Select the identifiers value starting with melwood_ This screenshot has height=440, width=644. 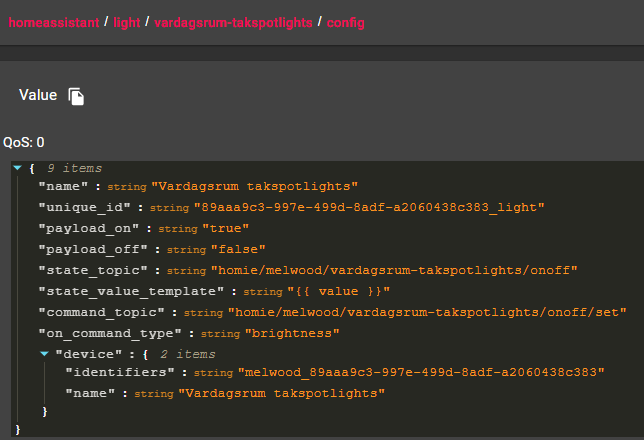pos(421,373)
